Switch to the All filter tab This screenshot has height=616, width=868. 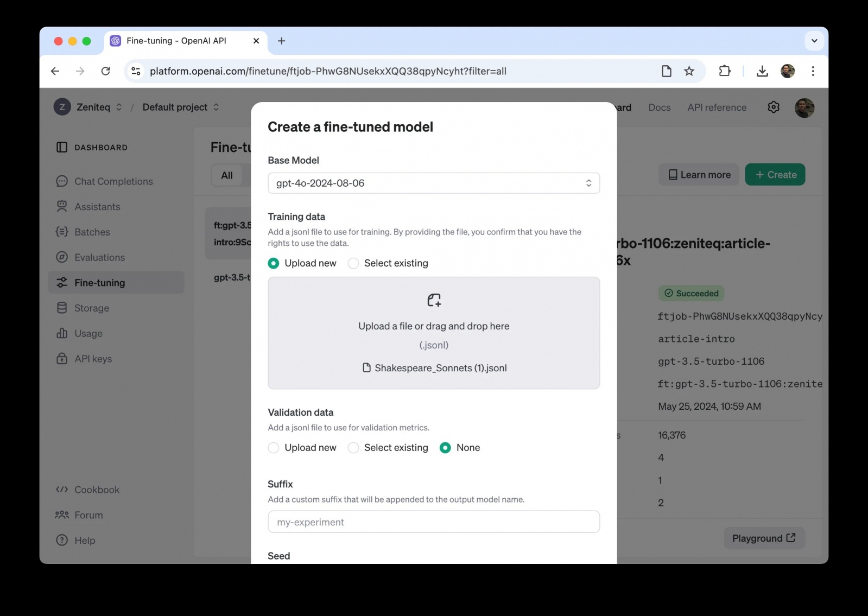pos(227,175)
